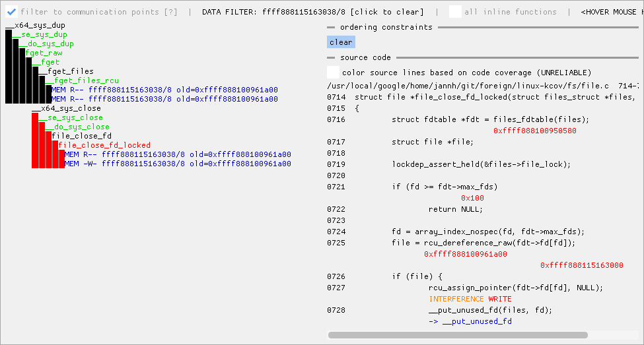Click the black bar beside __x64_sys_dup
This screenshot has width=644, height=345.
click(9, 67)
